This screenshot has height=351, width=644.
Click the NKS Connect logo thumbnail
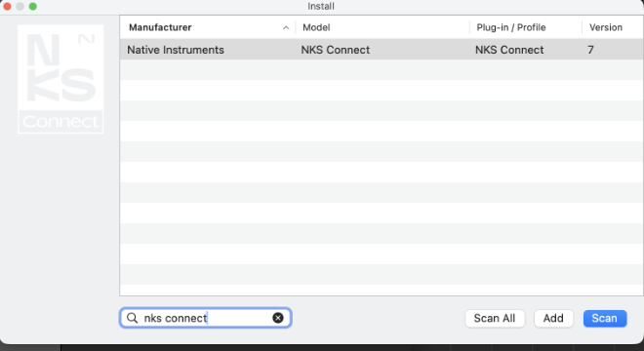(60, 79)
